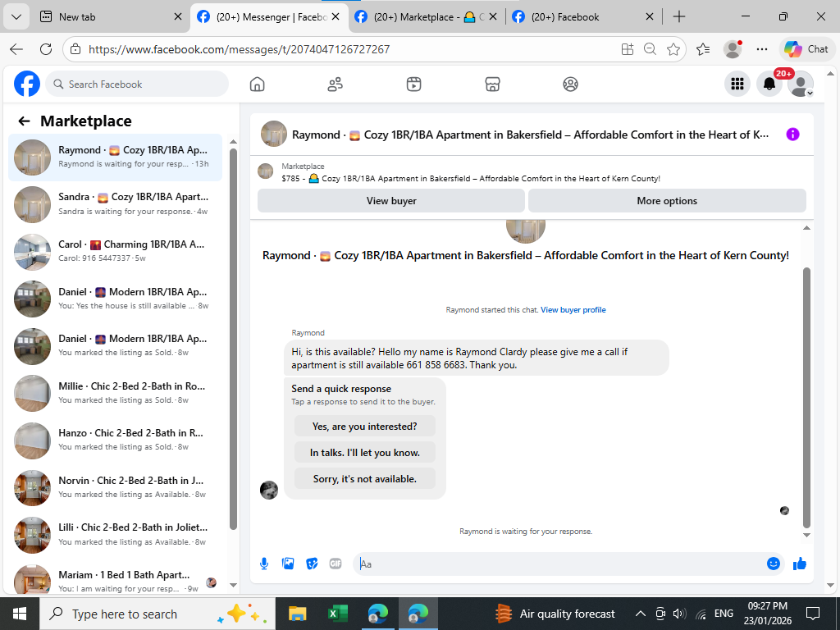The width and height of the screenshot is (840, 630).
Task: Open the Favorites list icon
Action: tap(703, 49)
